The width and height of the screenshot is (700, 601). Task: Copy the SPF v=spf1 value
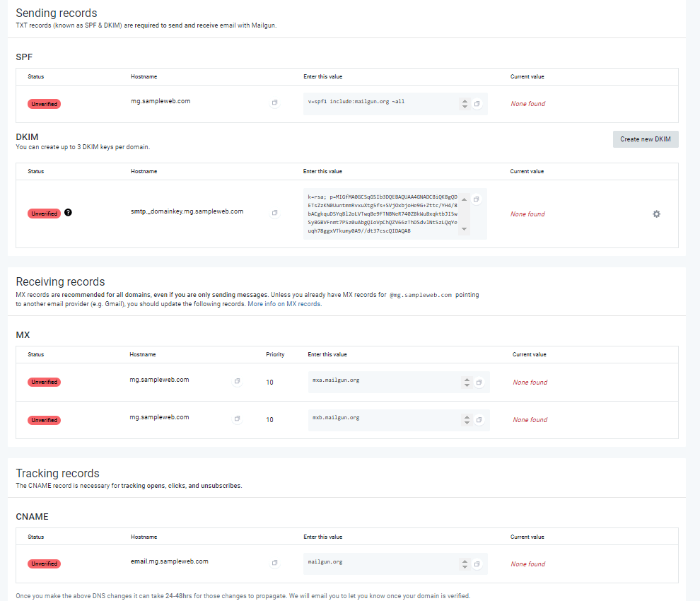(477, 104)
